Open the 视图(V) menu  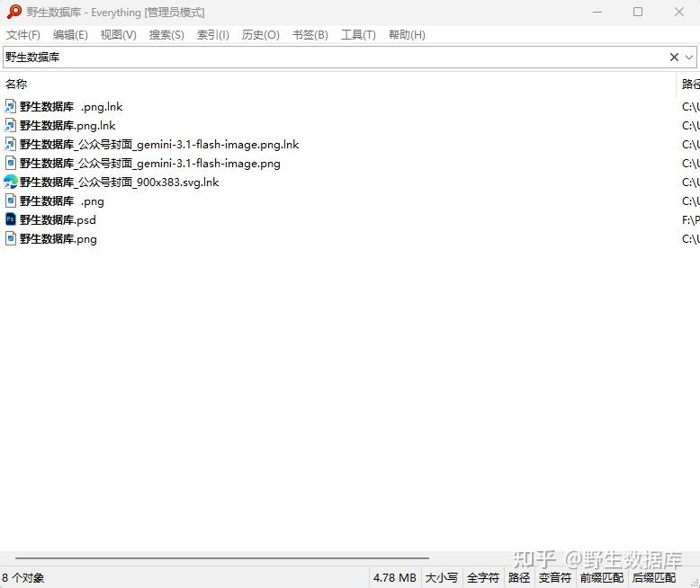pos(118,35)
